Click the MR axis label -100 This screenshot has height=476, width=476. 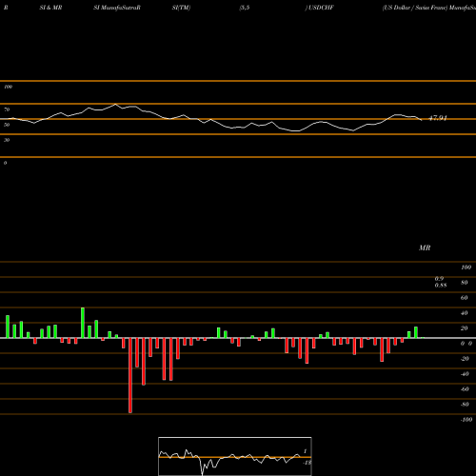[x=466, y=420]
